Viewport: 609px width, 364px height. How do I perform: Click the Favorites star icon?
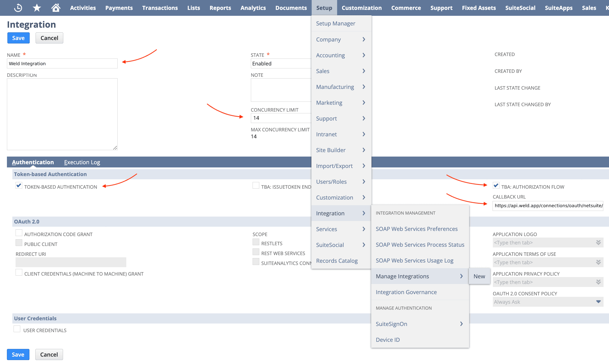pos(37,8)
